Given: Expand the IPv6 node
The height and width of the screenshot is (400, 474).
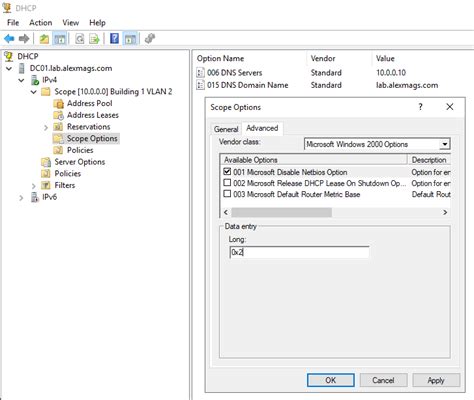Looking at the screenshot, I should click(21, 197).
